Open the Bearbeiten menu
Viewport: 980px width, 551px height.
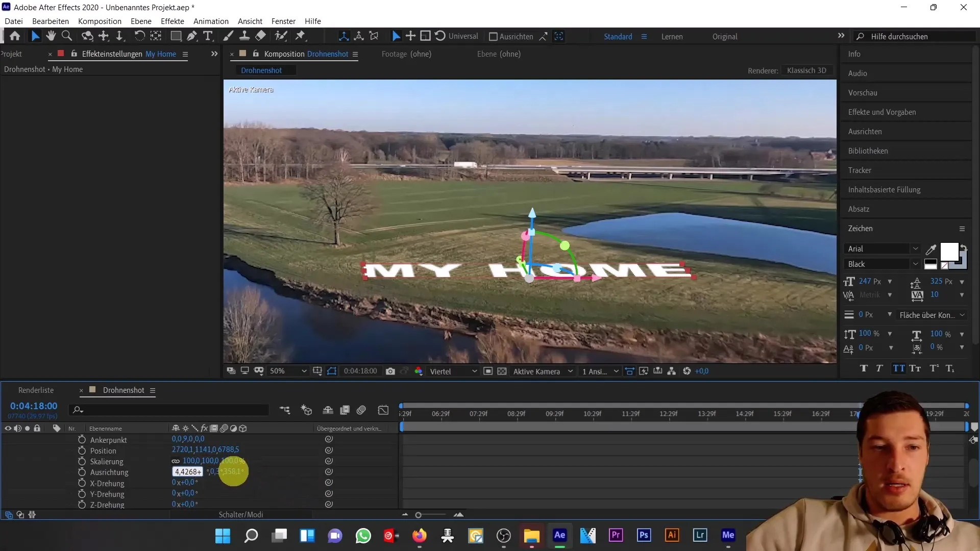click(51, 21)
